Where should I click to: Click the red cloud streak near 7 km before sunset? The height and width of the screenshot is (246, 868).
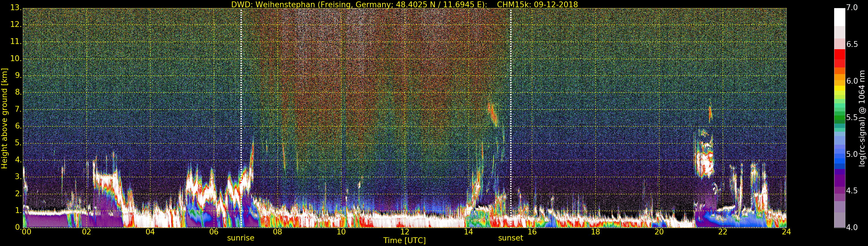coord(493,115)
